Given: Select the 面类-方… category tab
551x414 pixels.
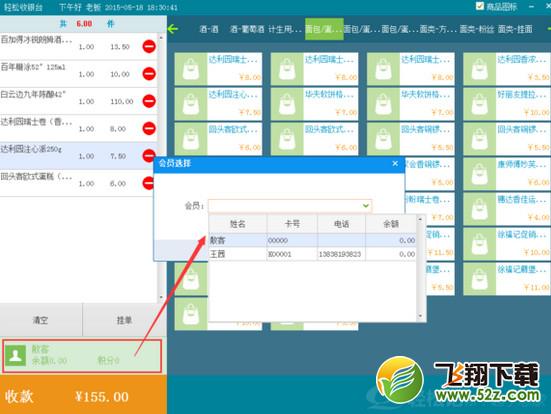Looking at the screenshot, I should pyautogui.click(x=439, y=29).
